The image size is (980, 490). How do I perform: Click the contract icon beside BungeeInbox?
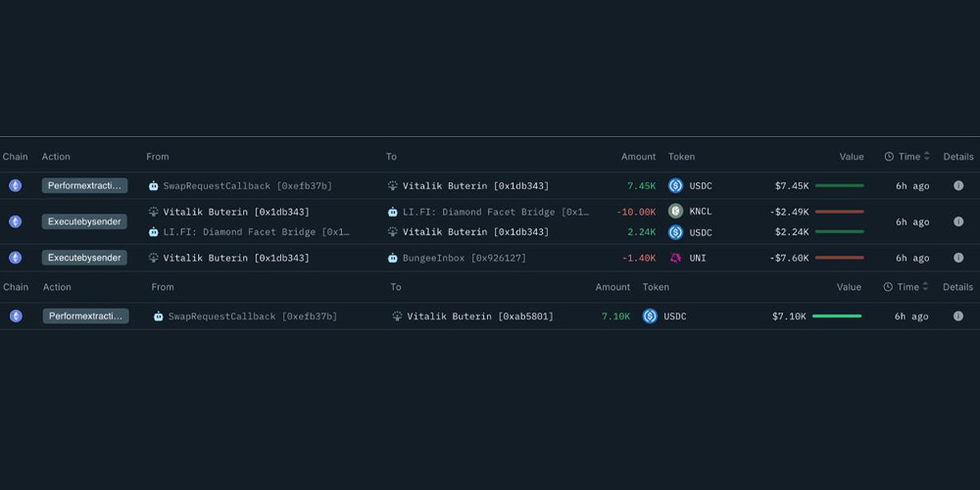point(393,258)
